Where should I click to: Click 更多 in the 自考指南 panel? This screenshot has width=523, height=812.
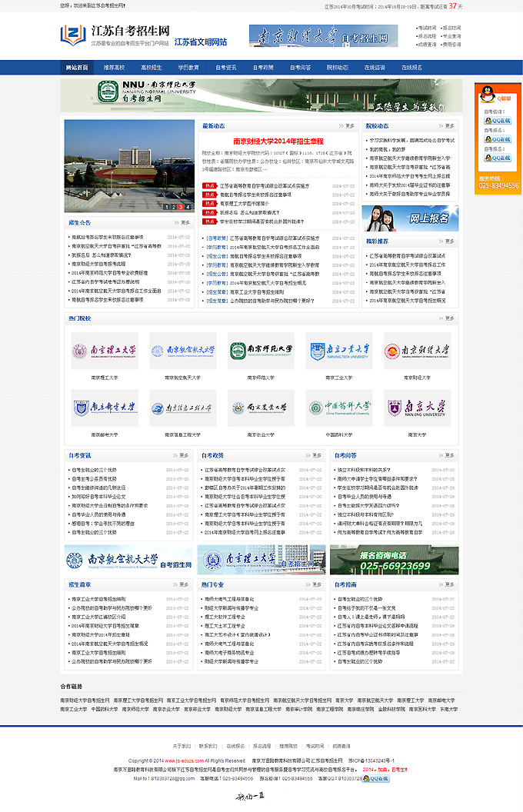point(446,584)
